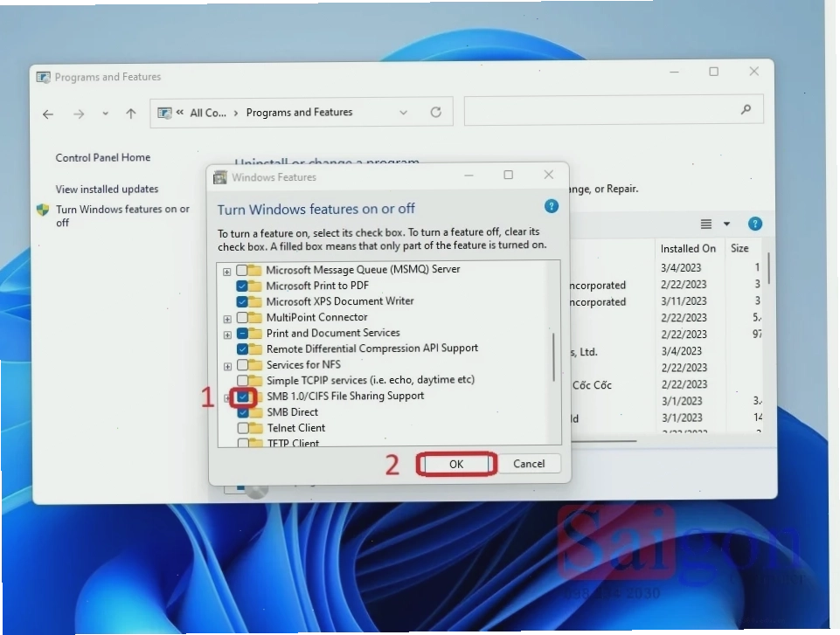Click the Forward navigation arrow

(79, 114)
